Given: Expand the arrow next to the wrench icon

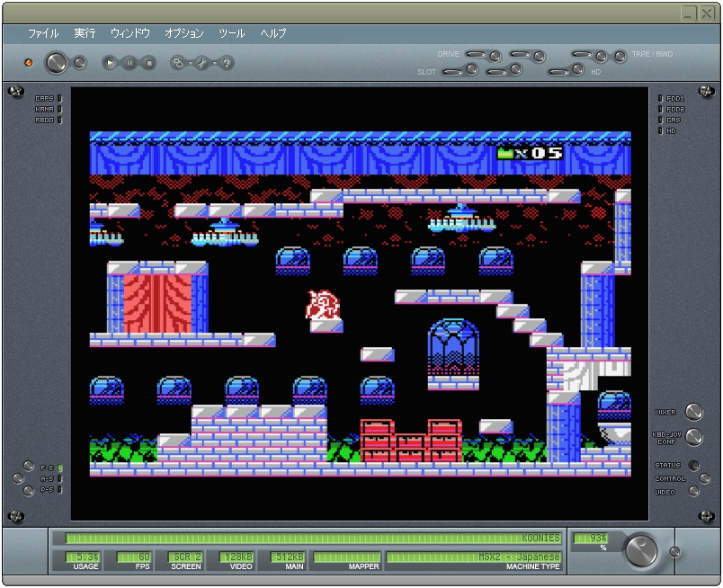Looking at the screenshot, I should click(x=214, y=63).
